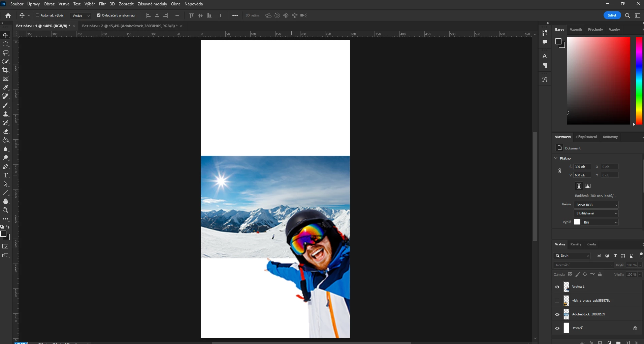644x344 pixels.
Task: Select the Move tool in the toolbar
Action: (6, 35)
